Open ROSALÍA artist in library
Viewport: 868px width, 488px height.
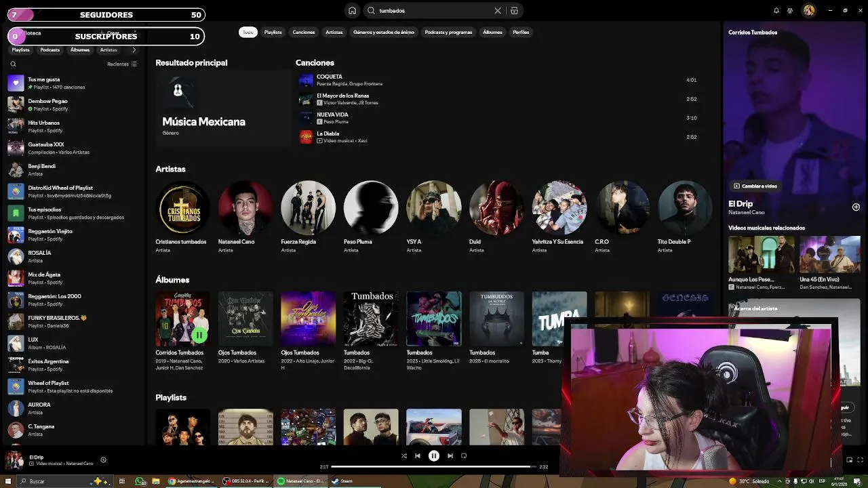(x=73, y=257)
